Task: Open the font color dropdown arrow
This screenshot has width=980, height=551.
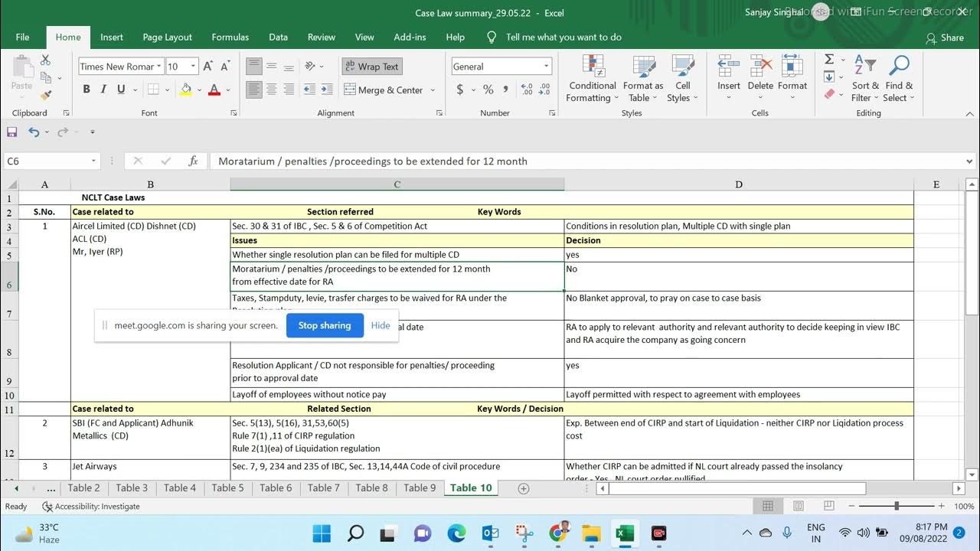Action: click(x=227, y=90)
